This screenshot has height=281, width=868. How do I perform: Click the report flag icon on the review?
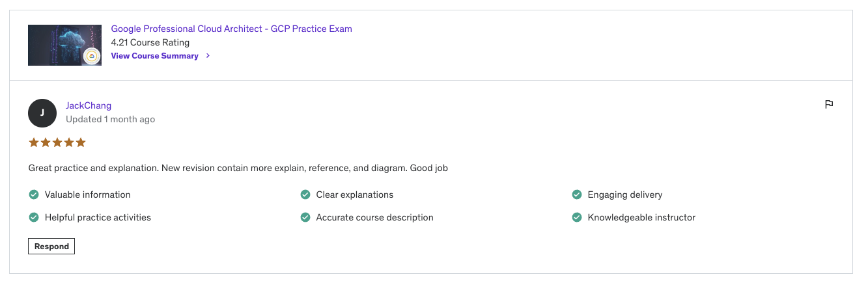[x=829, y=104]
